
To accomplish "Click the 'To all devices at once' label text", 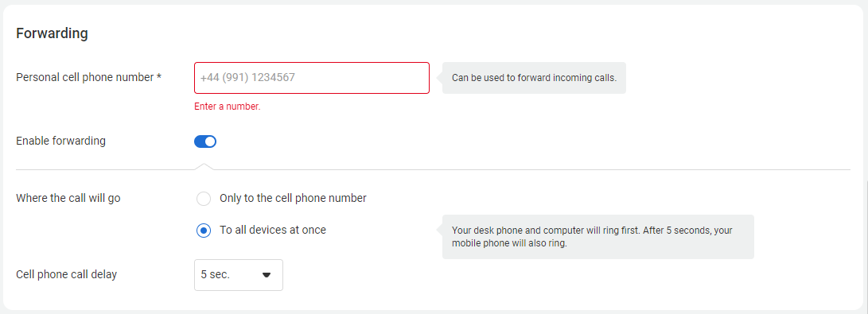I will pos(273,230).
